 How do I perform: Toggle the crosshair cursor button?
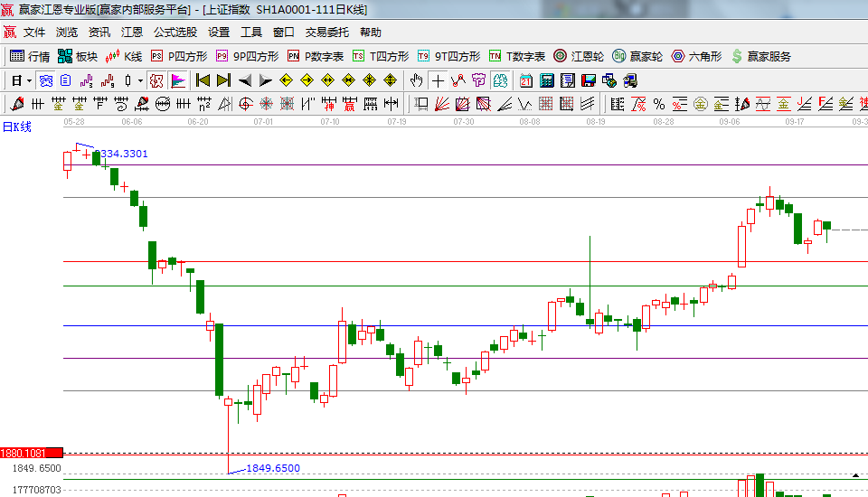[x=438, y=80]
